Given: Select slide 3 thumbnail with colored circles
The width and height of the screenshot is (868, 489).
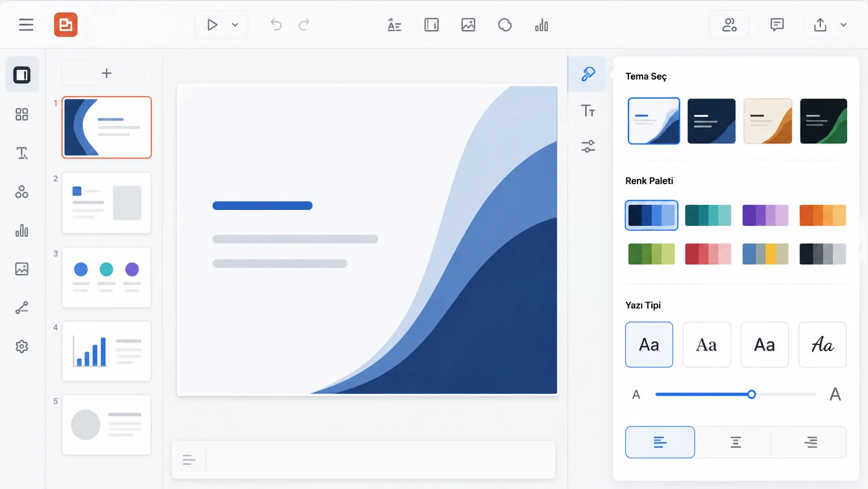Looking at the screenshot, I should (106, 277).
